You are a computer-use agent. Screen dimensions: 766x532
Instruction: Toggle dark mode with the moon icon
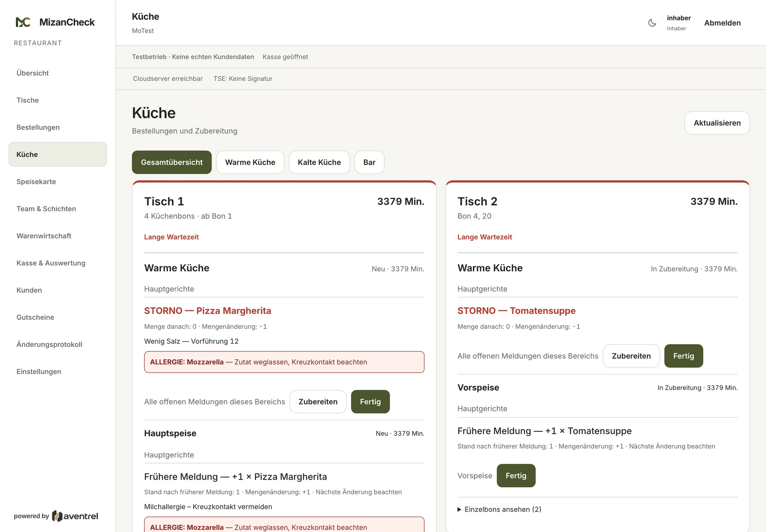(652, 23)
